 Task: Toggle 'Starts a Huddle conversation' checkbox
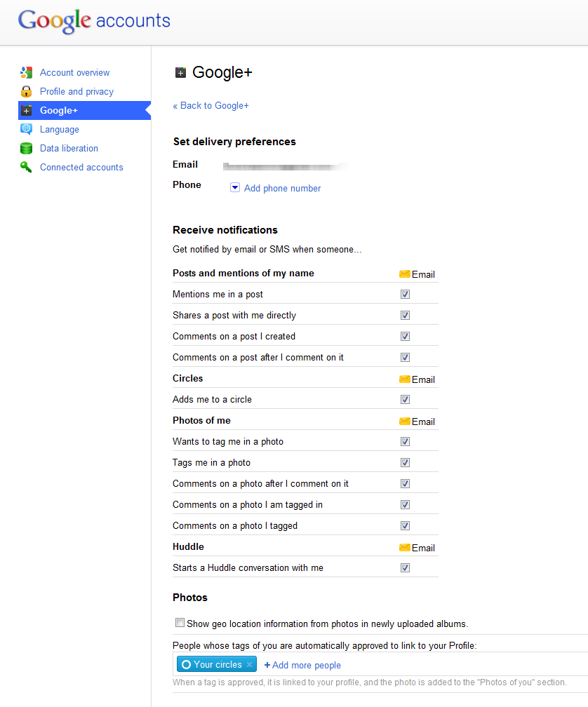point(405,568)
